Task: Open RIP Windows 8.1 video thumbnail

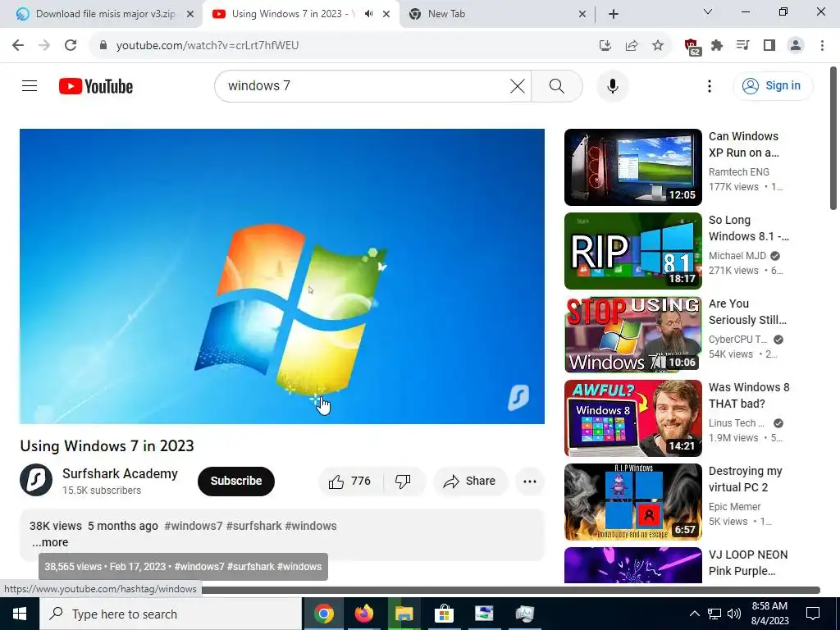Action: click(x=632, y=251)
